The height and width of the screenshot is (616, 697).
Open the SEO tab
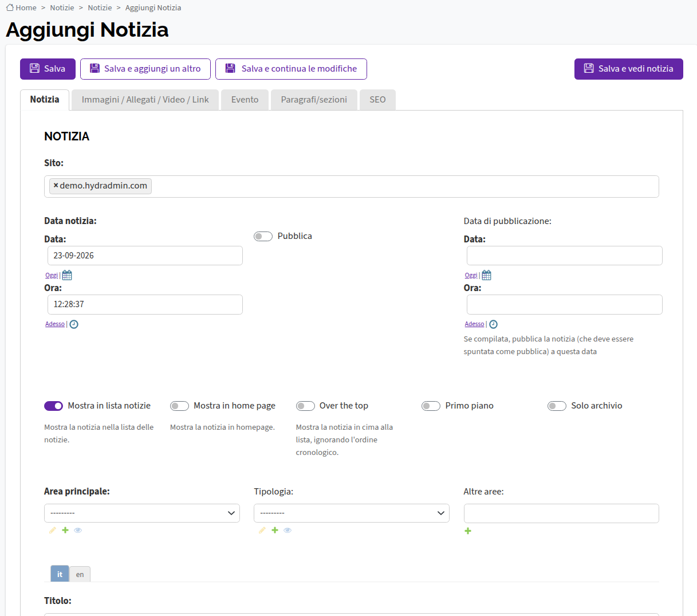(x=377, y=100)
